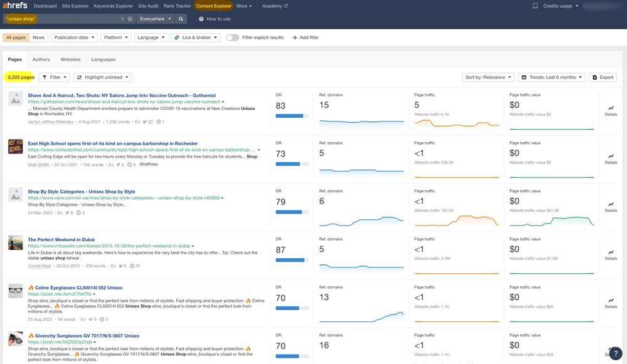
Task: Click the info icon next to the search box
Action: click(130, 19)
